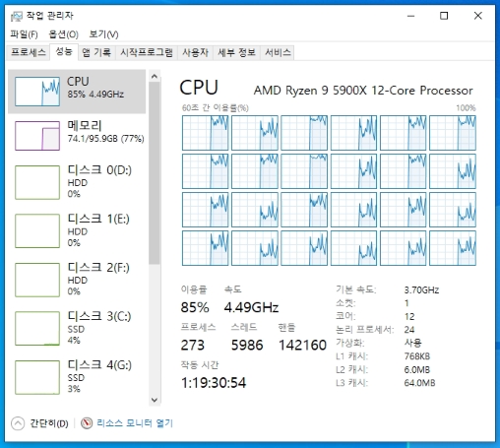The height and width of the screenshot is (448, 500).
Task: Switch to the 세부 정보 tab
Action: point(236,52)
